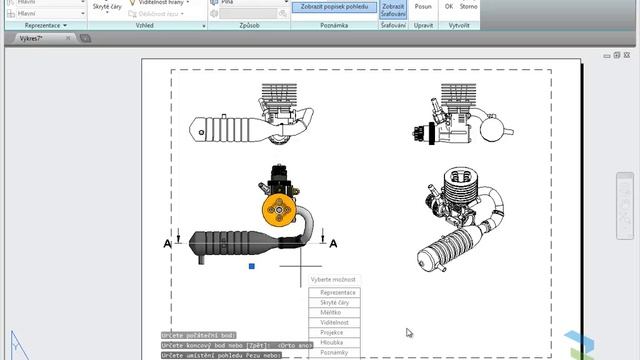Click the Vyberte možnost prompt label
This screenshot has width=640, height=360.
coord(334,280)
